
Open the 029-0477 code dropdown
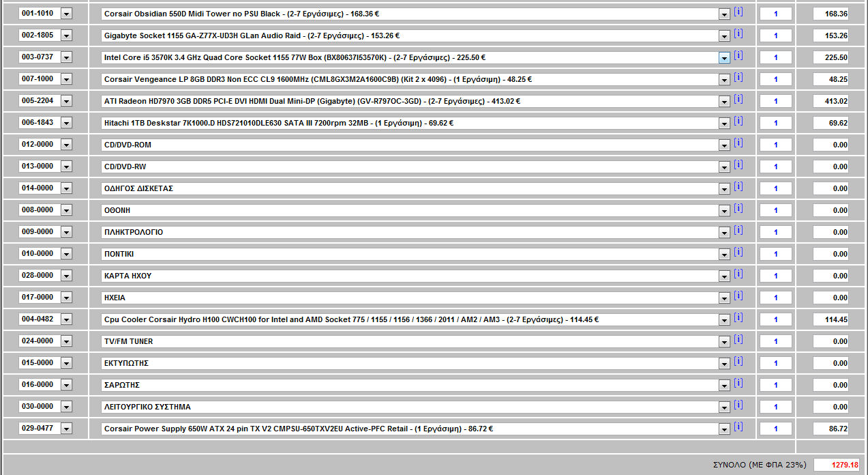(x=66, y=429)
